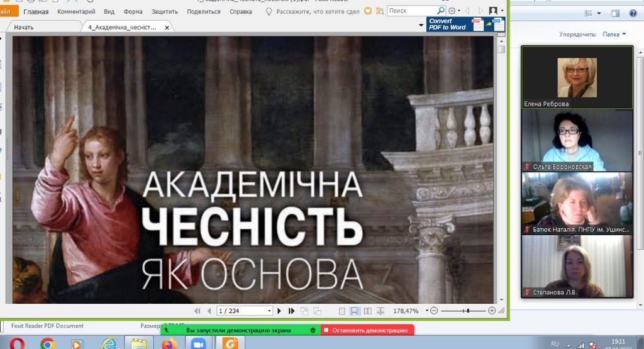Click the next view icon

click(x=317, y=311)
